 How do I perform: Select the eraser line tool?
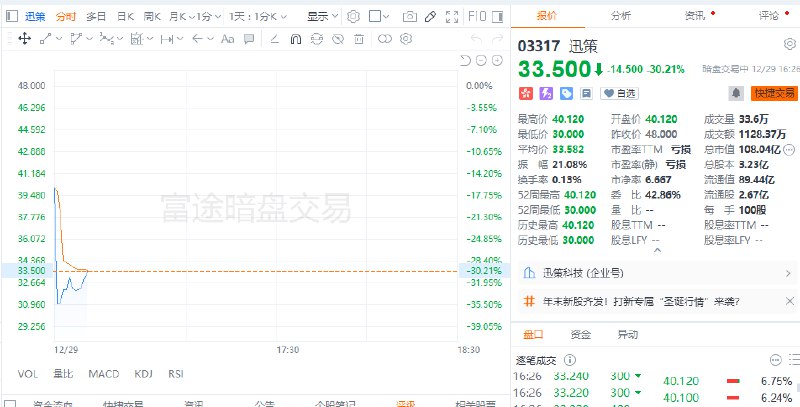[x=274, y=39]
